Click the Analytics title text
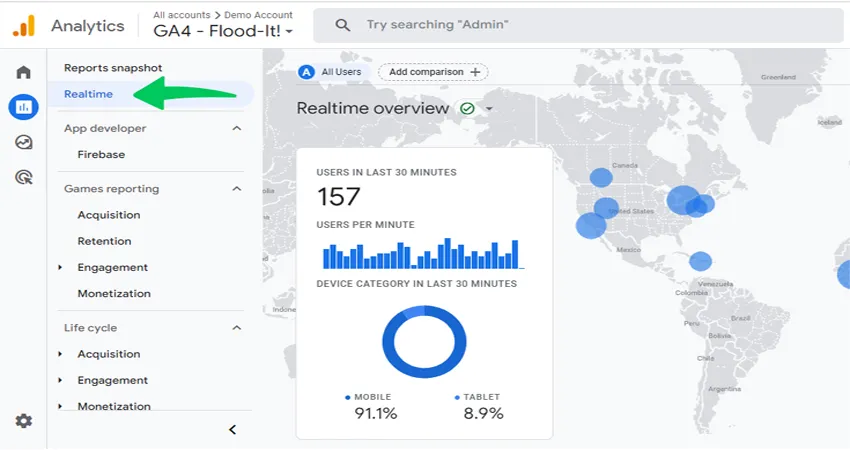This screenshot has width=850, height=450. 87,25
